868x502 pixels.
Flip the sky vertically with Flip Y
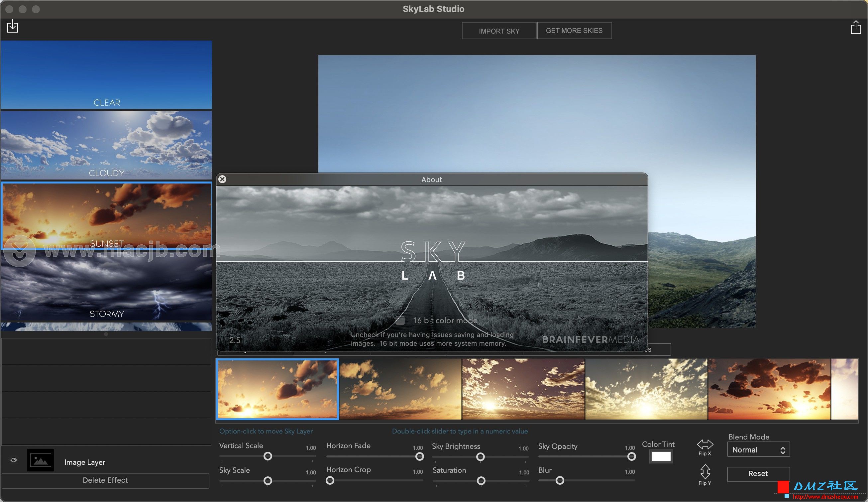pyautogui.click(x=705, y=475)
